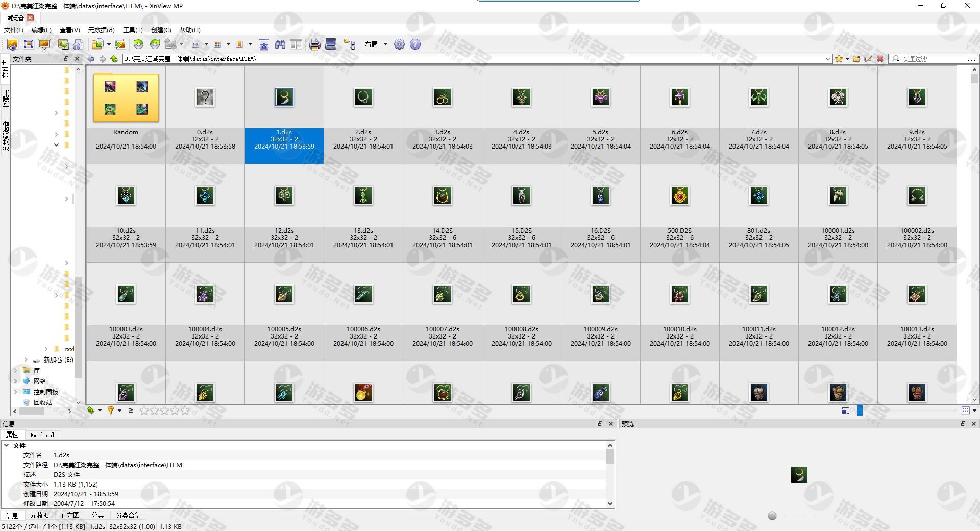Open 工具(T) menu
980x531 pixels.
133,30
